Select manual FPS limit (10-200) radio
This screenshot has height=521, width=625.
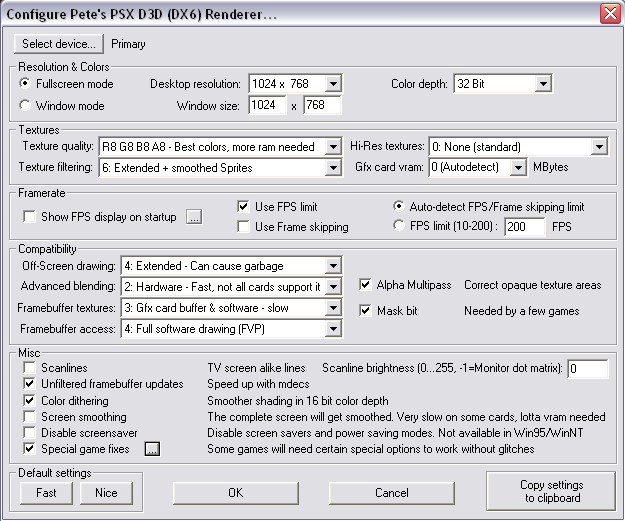398,225
